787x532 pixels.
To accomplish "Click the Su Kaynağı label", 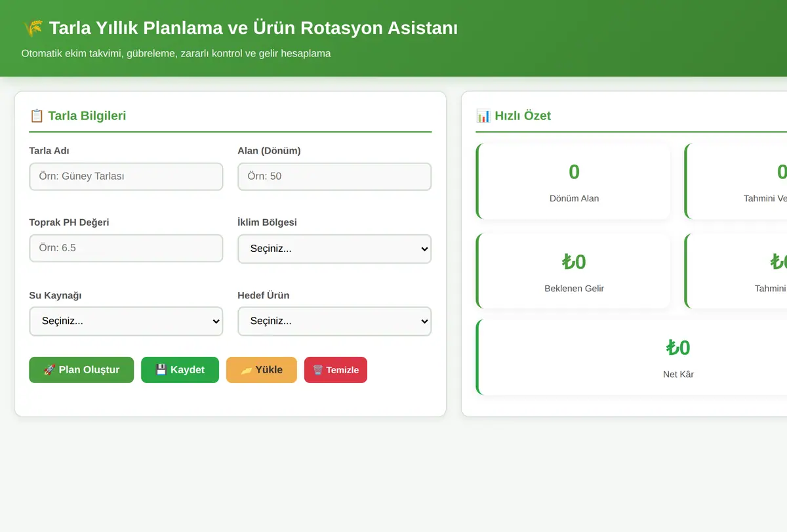I will 56,295.
